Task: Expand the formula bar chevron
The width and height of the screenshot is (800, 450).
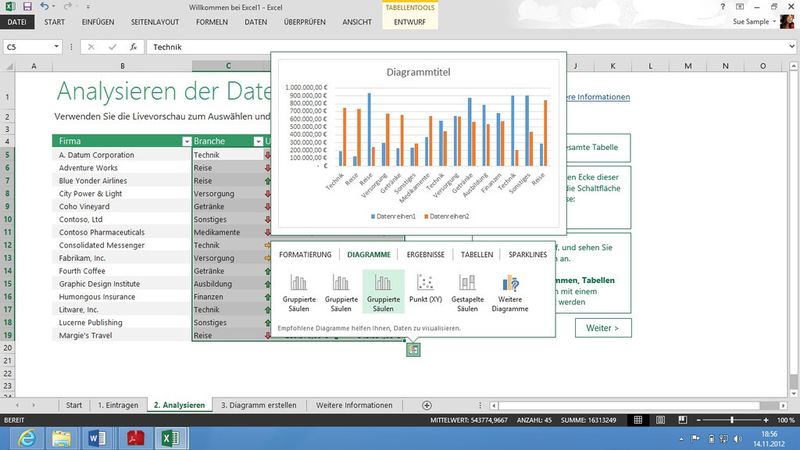Action: [x=791, y=46]
